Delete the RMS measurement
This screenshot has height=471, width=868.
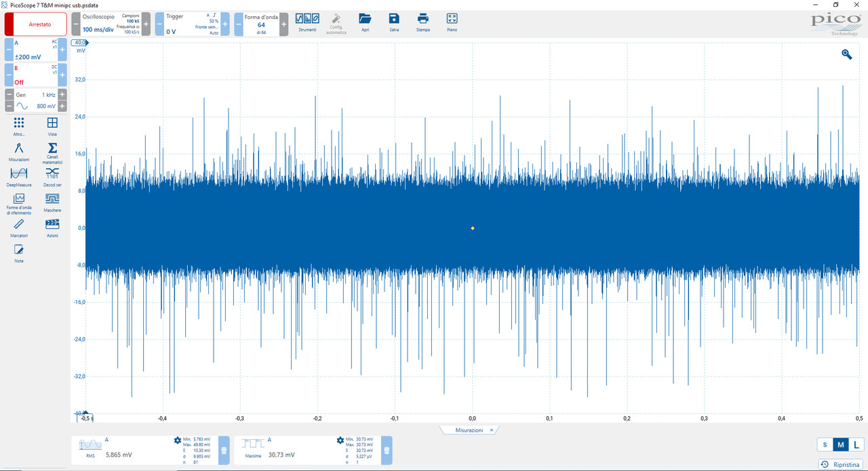point(224,450)
